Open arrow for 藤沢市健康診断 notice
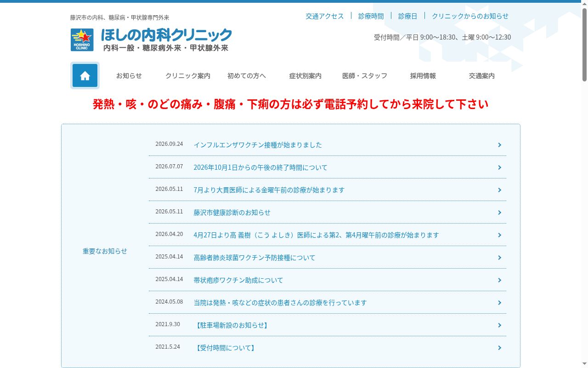 tap(499, 213)
